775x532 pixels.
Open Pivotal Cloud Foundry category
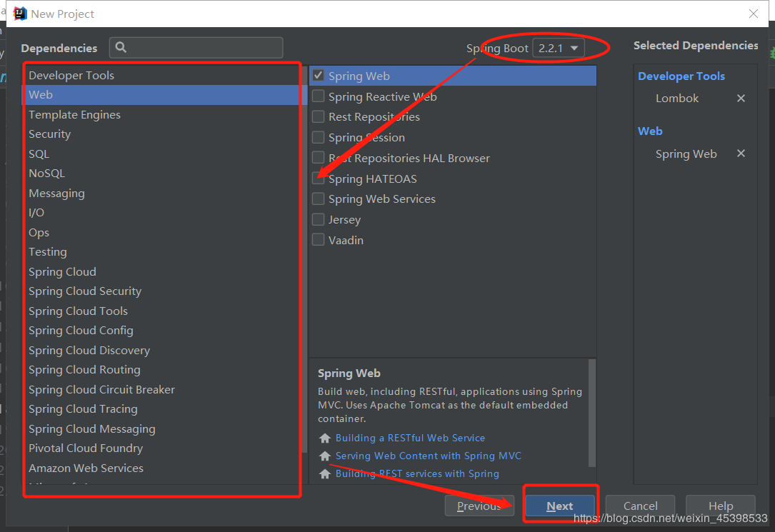click(162, 448)
